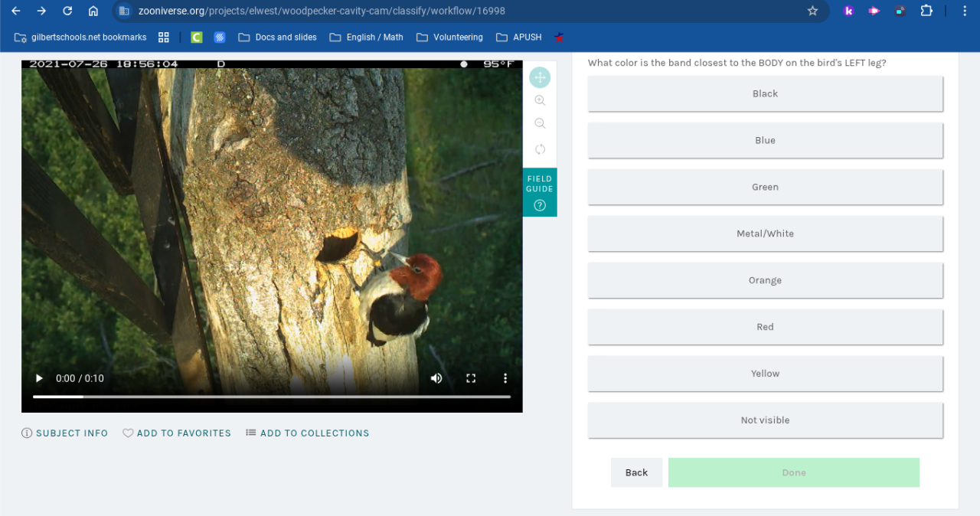Zoom in on the subject image
The height and width of the screenshot is (516, 980).
pyautogui.click(x=540, y=100)
